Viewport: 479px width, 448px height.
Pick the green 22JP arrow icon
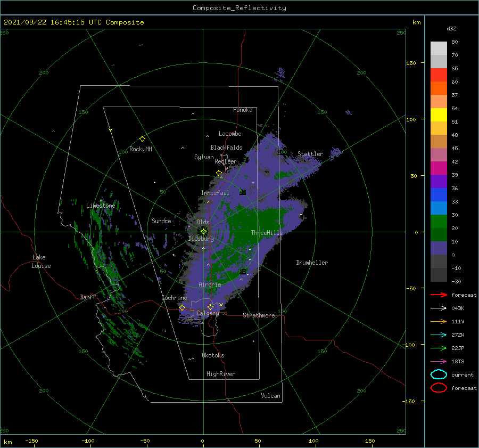(439, 348)
